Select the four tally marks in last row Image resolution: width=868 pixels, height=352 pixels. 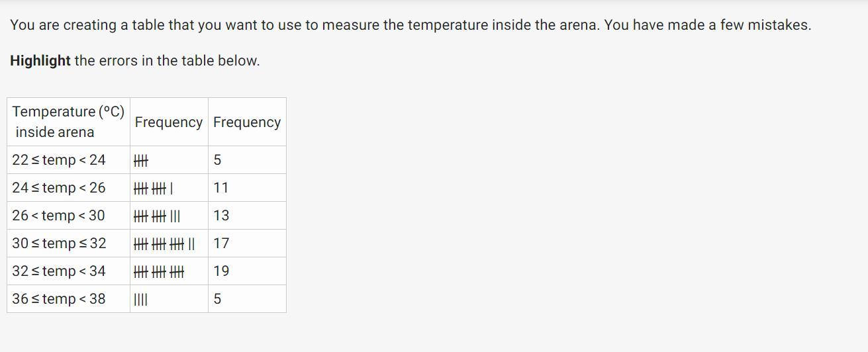pyautogui.click(x=140, y=299)
